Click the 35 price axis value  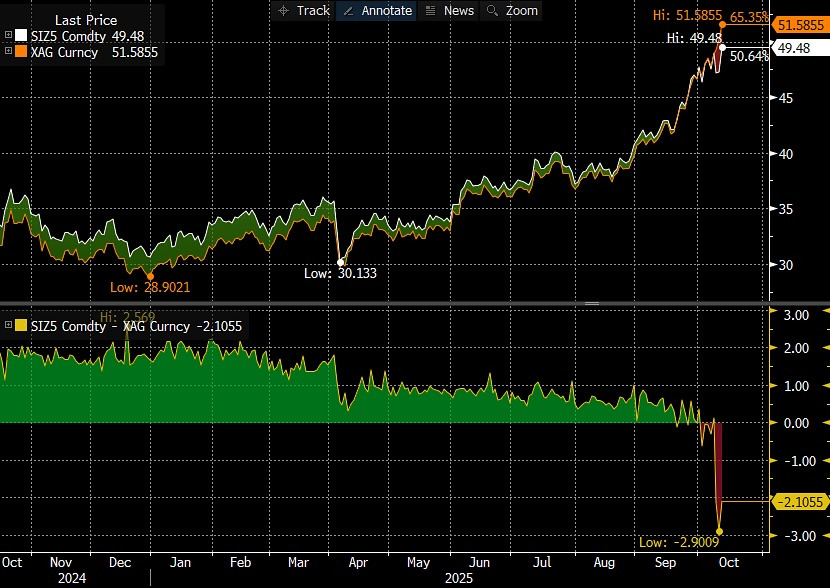pos(786,209)
